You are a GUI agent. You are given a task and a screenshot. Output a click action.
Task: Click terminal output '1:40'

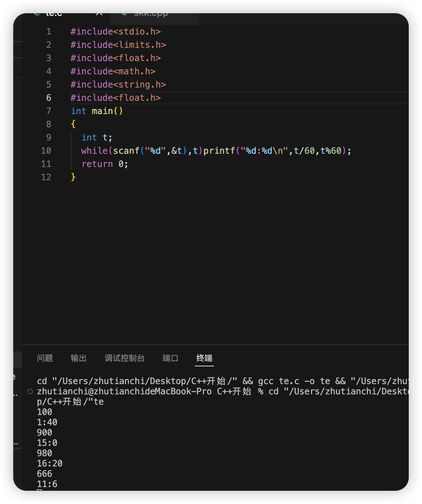[x=47, y=422]
